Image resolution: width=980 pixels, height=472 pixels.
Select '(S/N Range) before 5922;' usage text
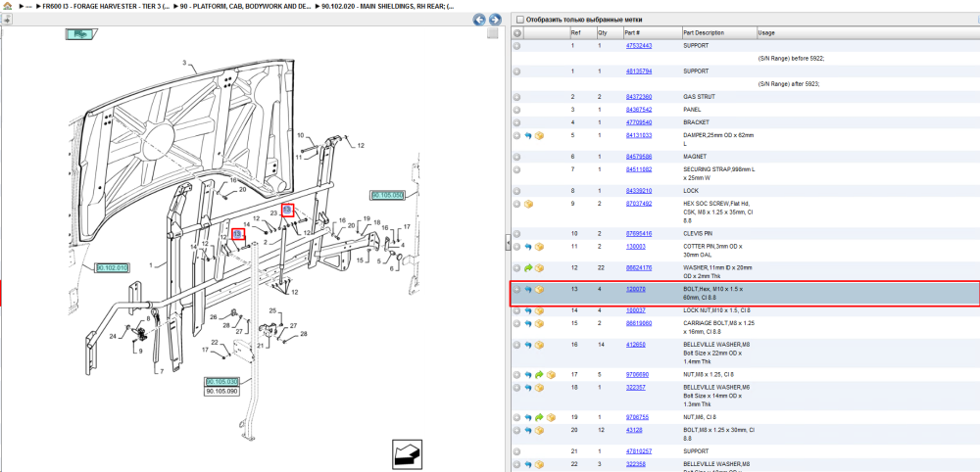[x=791, y=59]
